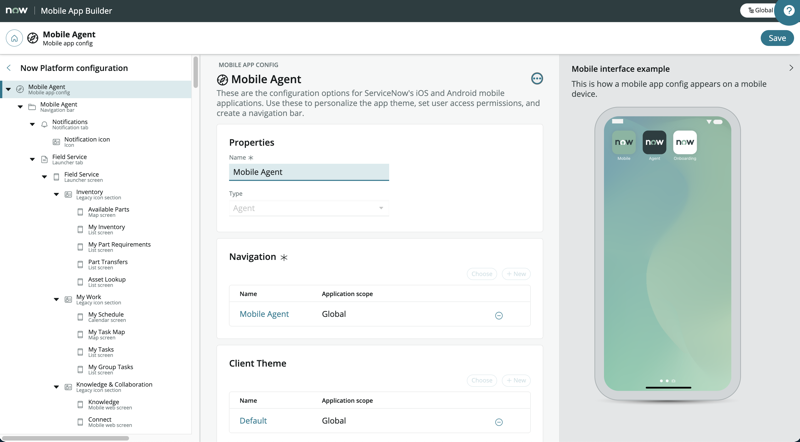Collapse the Mobile interface example panel
The image size is (800, 442).
[791, 68]
